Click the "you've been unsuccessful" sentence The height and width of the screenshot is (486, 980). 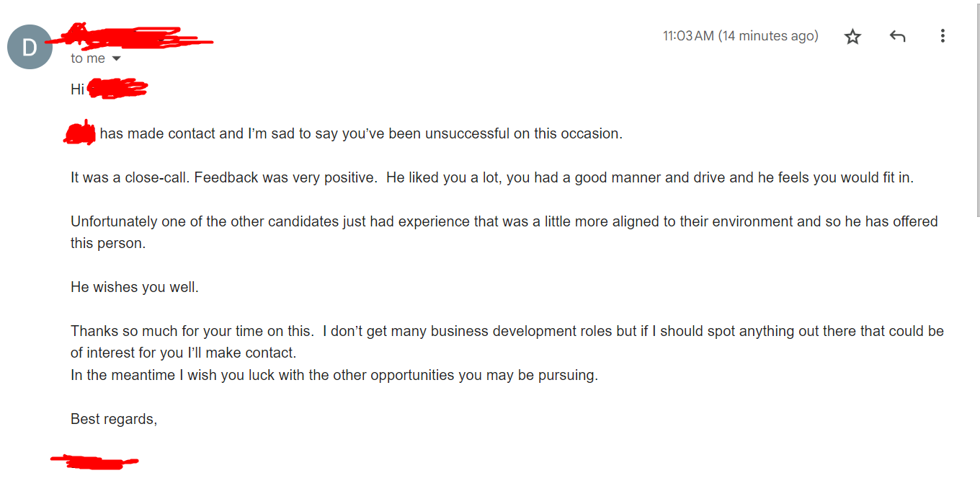tap(432, 133)
